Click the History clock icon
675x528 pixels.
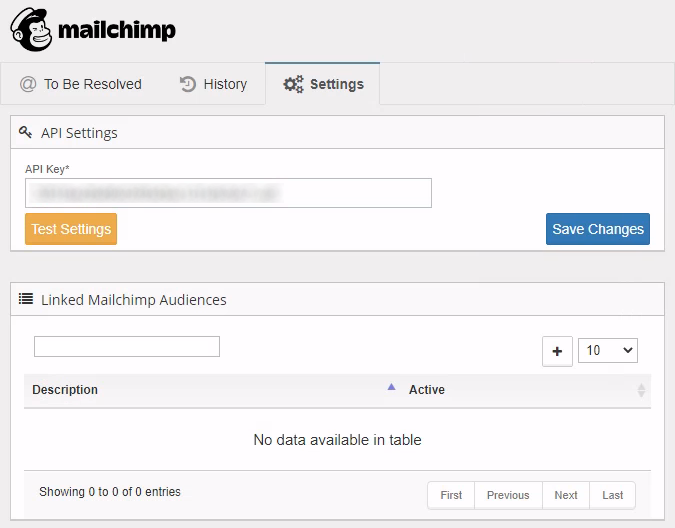click(x=188, y=84)
